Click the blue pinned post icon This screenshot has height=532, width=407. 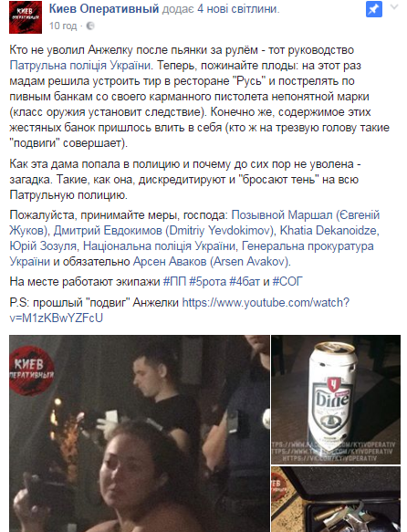pyautogui.click(x=374, y=10)
